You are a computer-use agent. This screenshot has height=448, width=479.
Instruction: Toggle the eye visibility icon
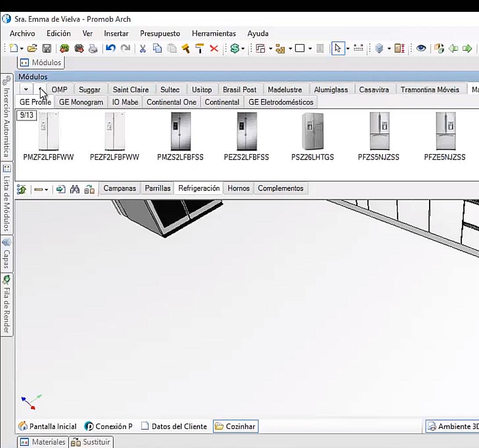coord(421,48)
